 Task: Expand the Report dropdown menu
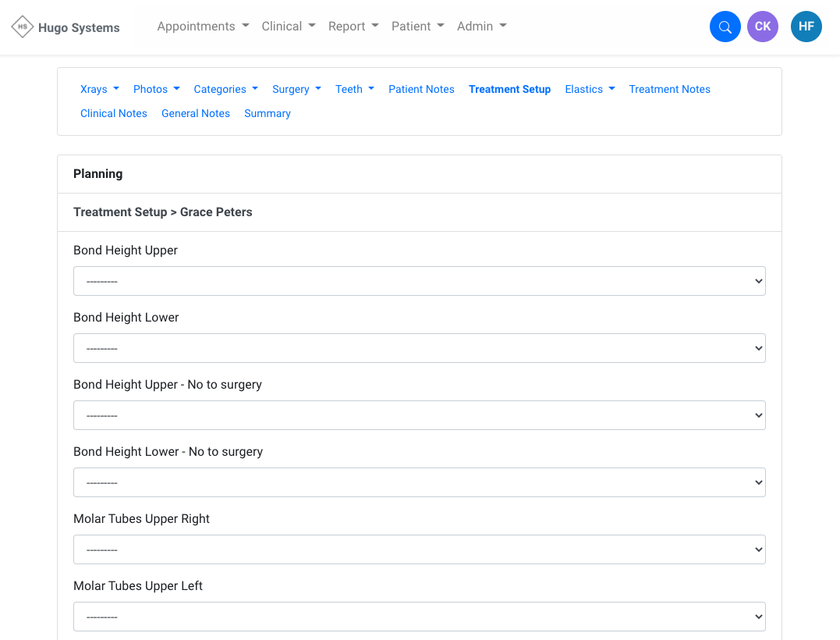(353, 27)
